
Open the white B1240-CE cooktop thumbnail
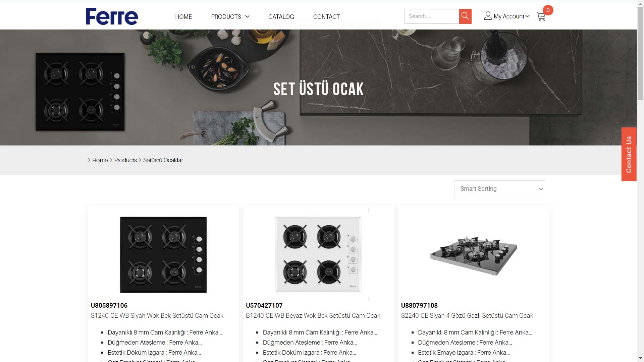tap(318, 254)
